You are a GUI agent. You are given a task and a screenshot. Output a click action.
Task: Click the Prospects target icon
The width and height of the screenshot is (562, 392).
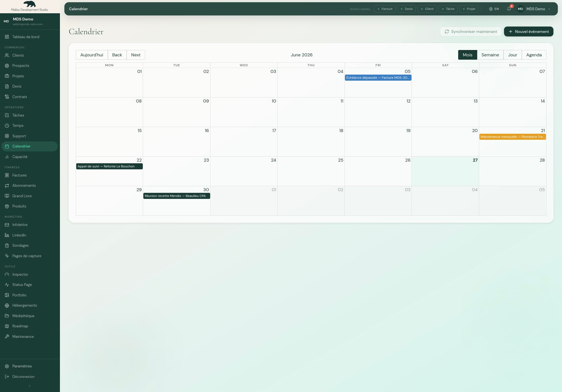click(7, 65)
